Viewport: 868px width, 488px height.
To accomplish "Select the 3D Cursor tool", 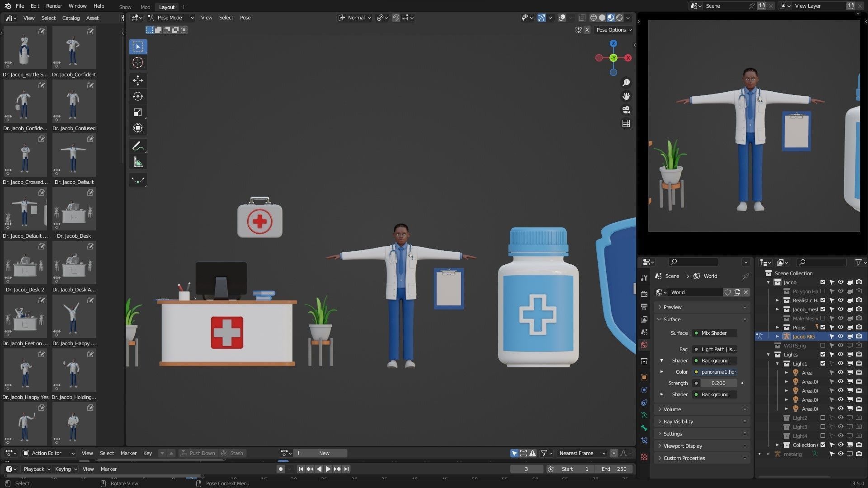I will pos(138,62).
